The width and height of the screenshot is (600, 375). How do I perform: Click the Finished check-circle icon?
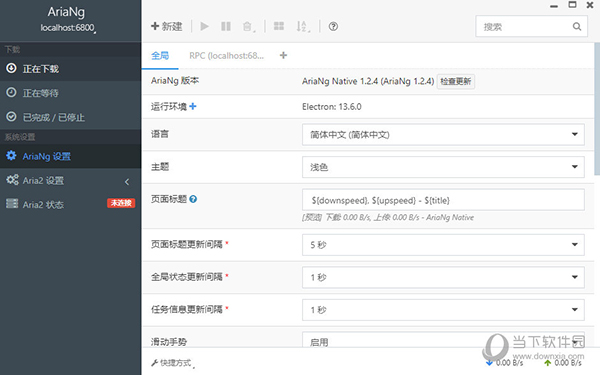(11, 116)
